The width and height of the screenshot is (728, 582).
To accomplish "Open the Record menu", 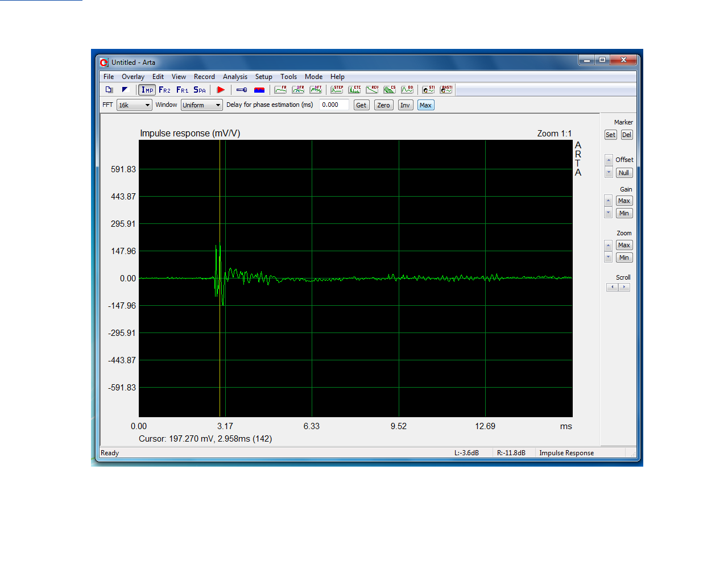I will [204, 77].
